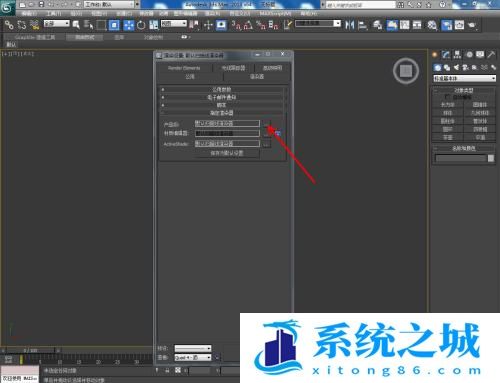Expand the 脚本 rollout
Screen dimensions: 500x383
pyautogui.click(x=222, y=105)
